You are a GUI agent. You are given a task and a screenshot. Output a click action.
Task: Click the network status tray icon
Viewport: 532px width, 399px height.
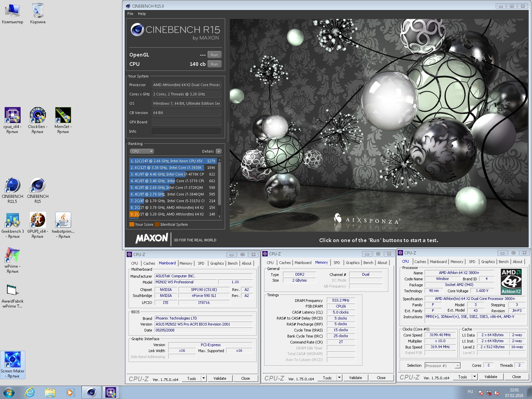(x=489, y=393)
